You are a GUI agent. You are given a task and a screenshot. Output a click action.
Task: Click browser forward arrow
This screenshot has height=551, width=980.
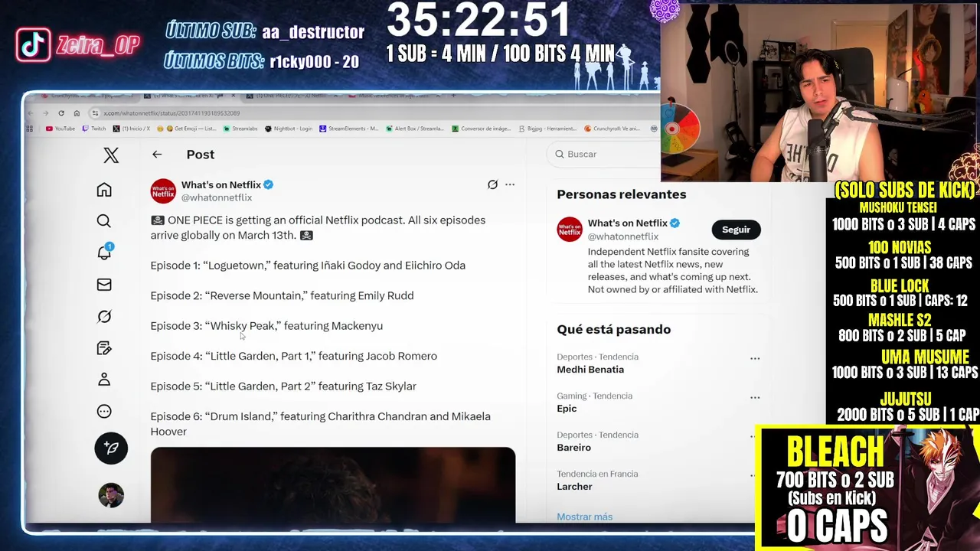tap(46, 113)
